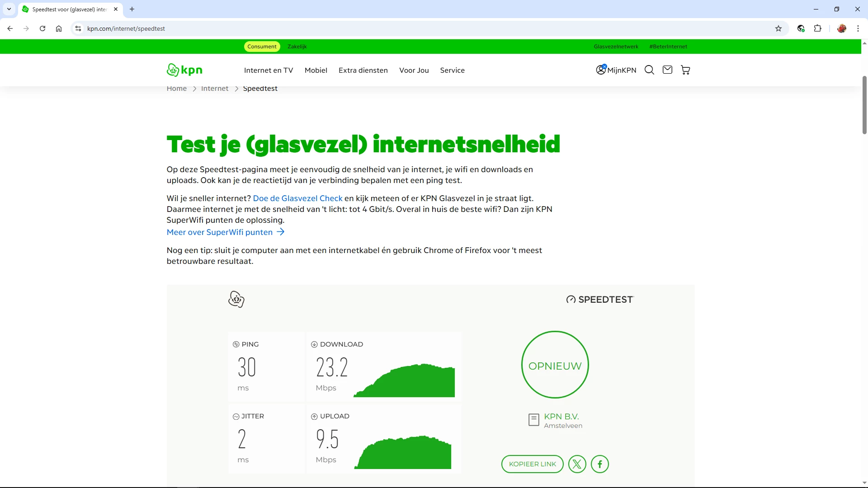This screenshot has width=868, height=488.
Task: Open the site search magnifier icon
Action: (x=649, y=70)
